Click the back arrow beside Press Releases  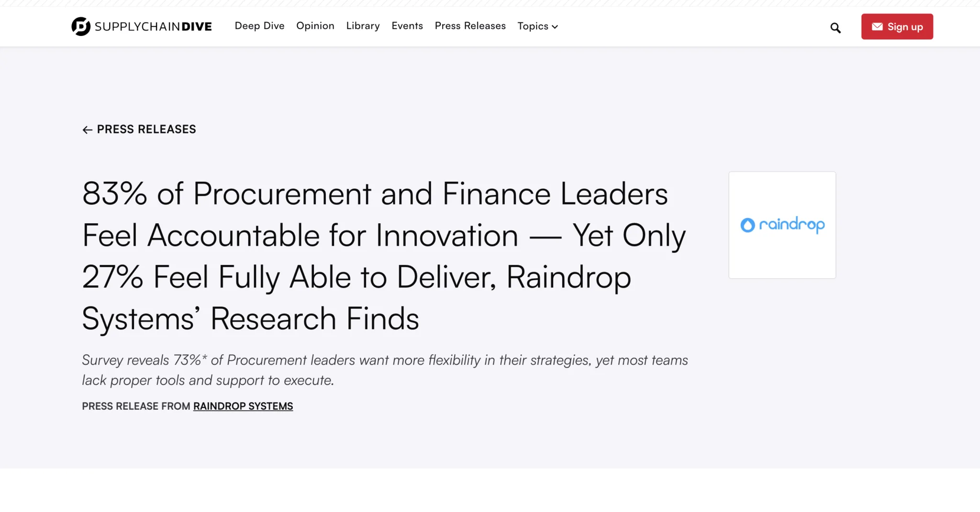click(x=87, y=130)
